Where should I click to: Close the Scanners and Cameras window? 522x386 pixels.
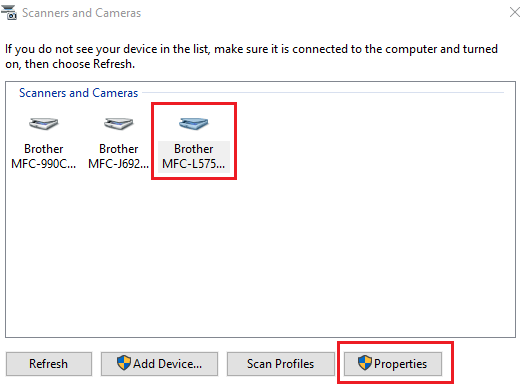[x=515, y=12]
